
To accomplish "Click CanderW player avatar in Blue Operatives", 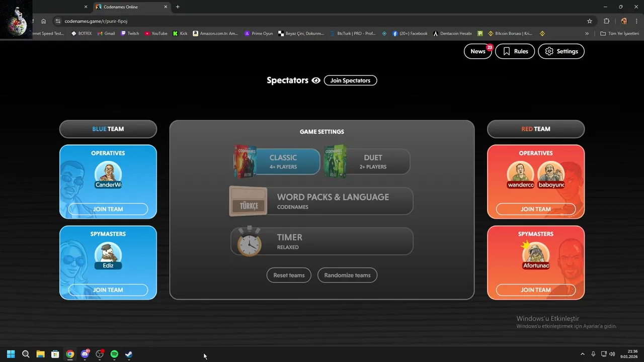I will pos(108,175).
